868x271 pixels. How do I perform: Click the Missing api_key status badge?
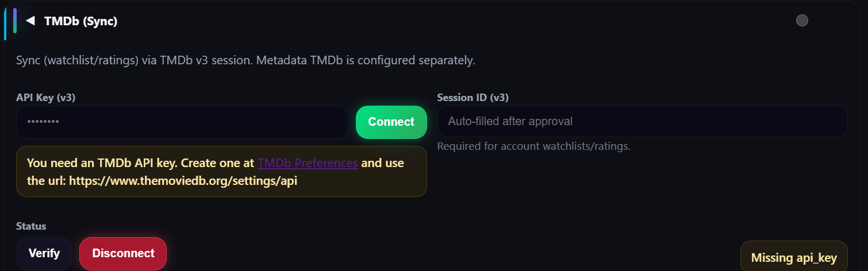point(794,258)
